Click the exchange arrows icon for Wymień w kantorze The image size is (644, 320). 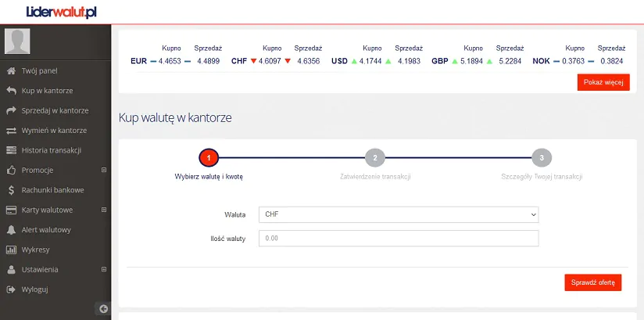(11, 131)
